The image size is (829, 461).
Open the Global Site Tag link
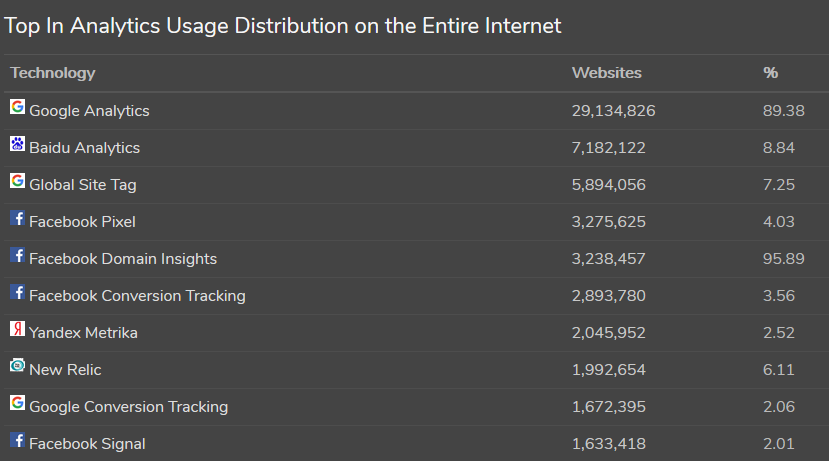pos(83,185)
